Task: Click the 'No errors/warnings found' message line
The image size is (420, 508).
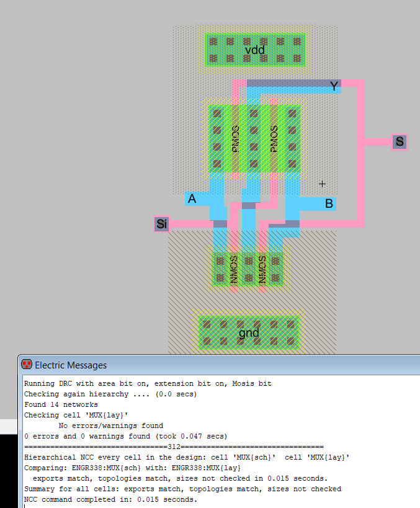Action: 111,426
